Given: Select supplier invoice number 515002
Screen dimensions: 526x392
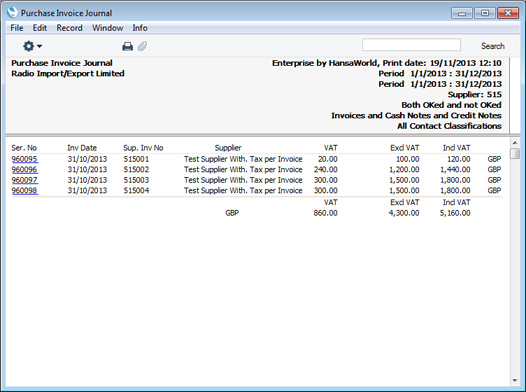Looking at the screenshot, I should click(136, 169).
